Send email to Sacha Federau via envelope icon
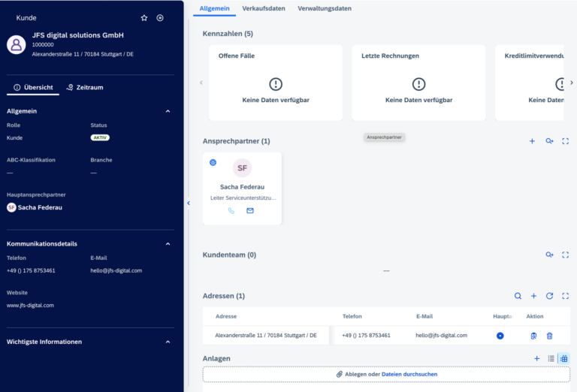The height and width of the screenshot is (392, 577). [250, 210]
